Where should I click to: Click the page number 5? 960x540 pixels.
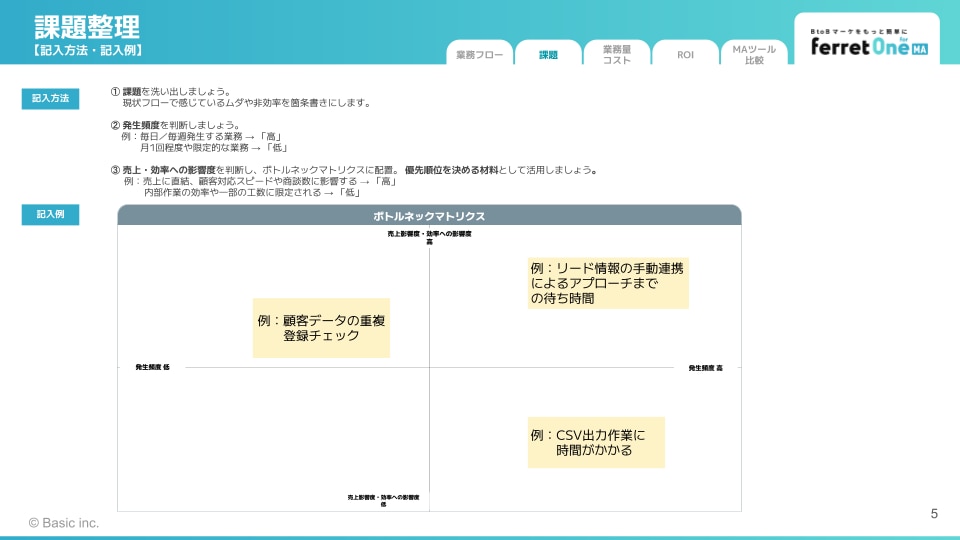[934, 514]
